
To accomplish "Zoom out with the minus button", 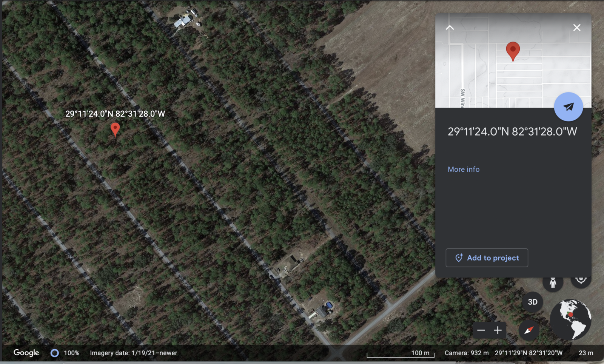I will coord(481,330).
